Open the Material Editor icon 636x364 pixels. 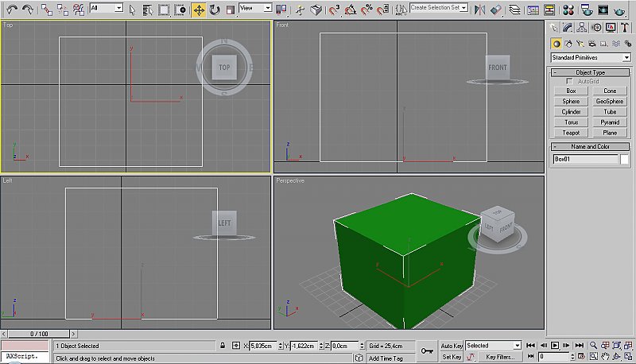(568, 10)
